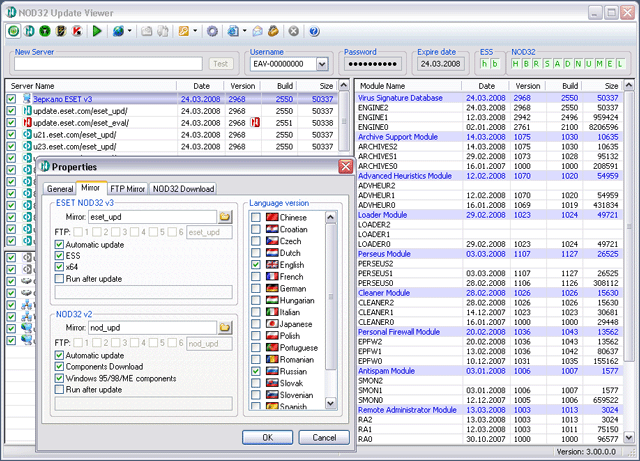Click the globe toolbar icon

coord(118,31)
